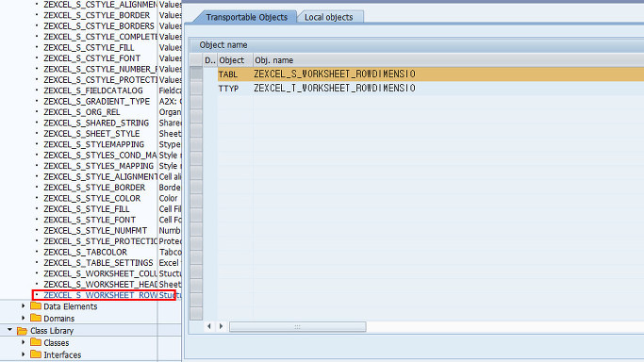The width and height of the screenshot is (644, 362).
Task: Open ZEXCEL_S_SHARED_STRING structure
Action: pyautogui.click(x=96, y=123)
